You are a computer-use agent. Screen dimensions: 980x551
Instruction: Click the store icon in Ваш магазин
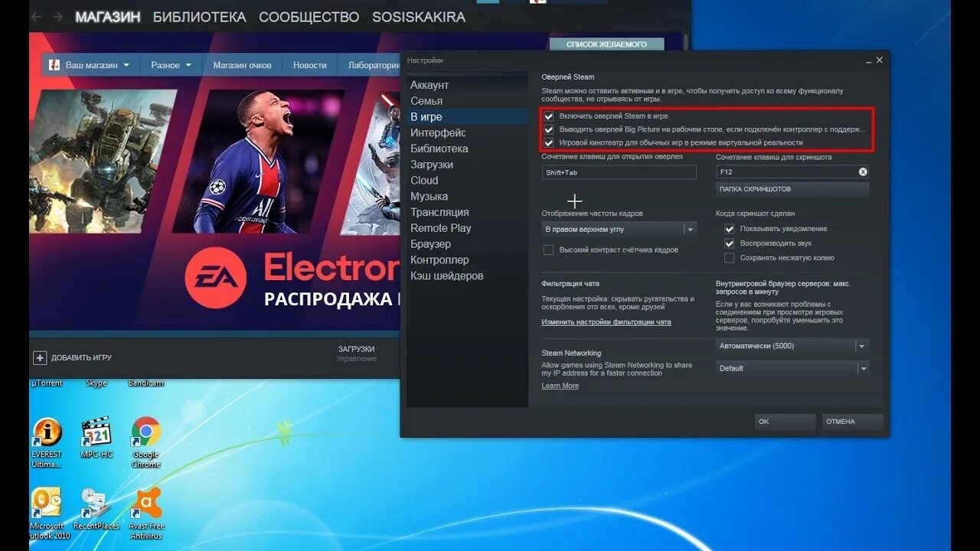54,65
